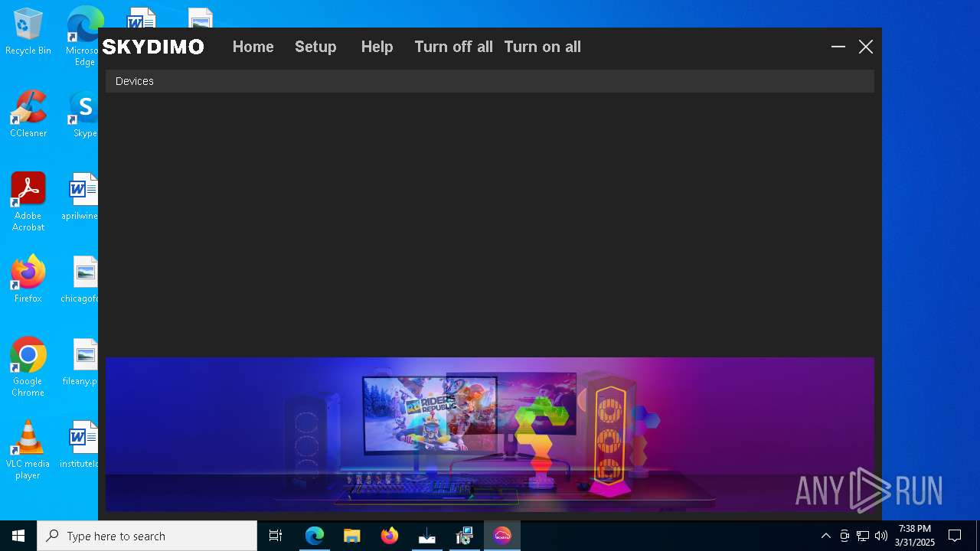The height and width of the screenshot is (551, 980).
Task: Click the taskbar search box
Action: pos(147,536)
